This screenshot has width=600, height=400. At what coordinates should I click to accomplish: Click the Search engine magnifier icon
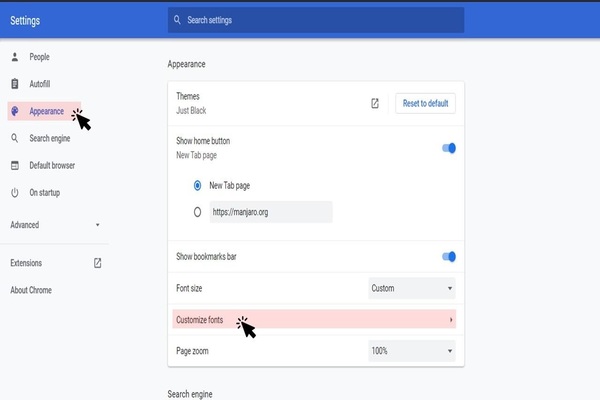pyautogui.click(x=14, y=138)
